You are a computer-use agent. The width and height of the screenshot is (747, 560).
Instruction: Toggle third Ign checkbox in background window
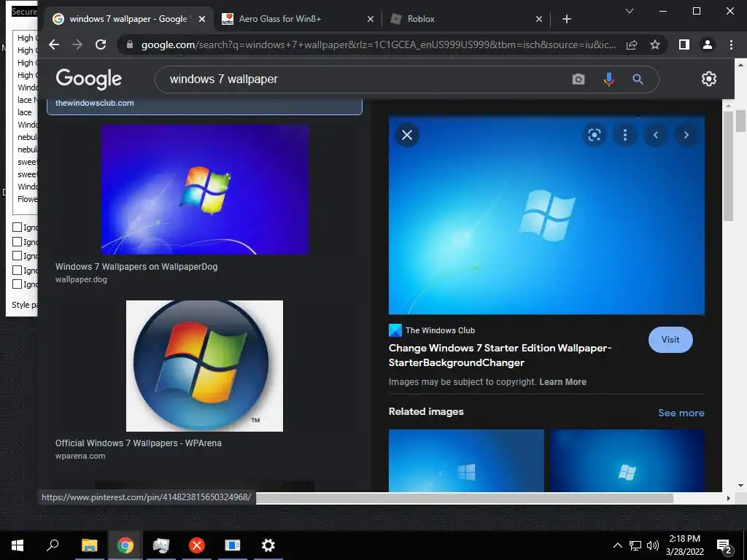pyautogui.click(x=18, y=256)
